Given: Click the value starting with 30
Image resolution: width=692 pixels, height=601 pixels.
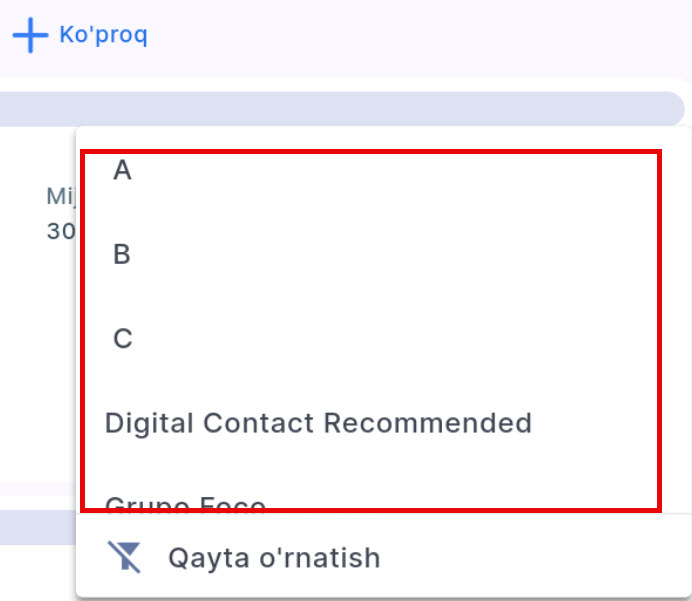Looking at the screenshot, I should click(x=60, y=231).
